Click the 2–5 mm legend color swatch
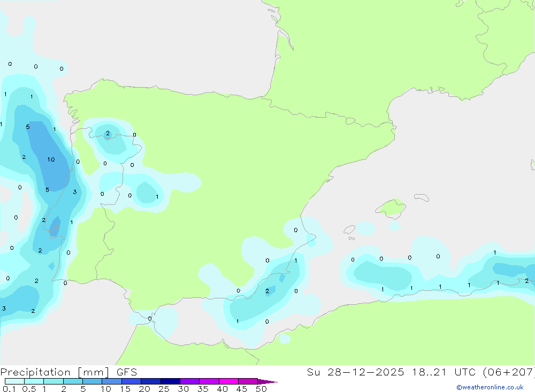 tap(73, 381)
